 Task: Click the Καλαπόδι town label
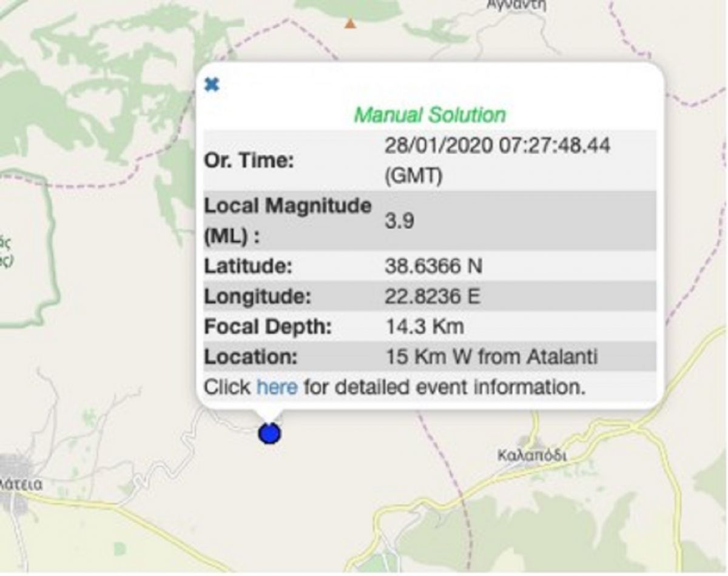pyautogui.click(x=531, y=455)
